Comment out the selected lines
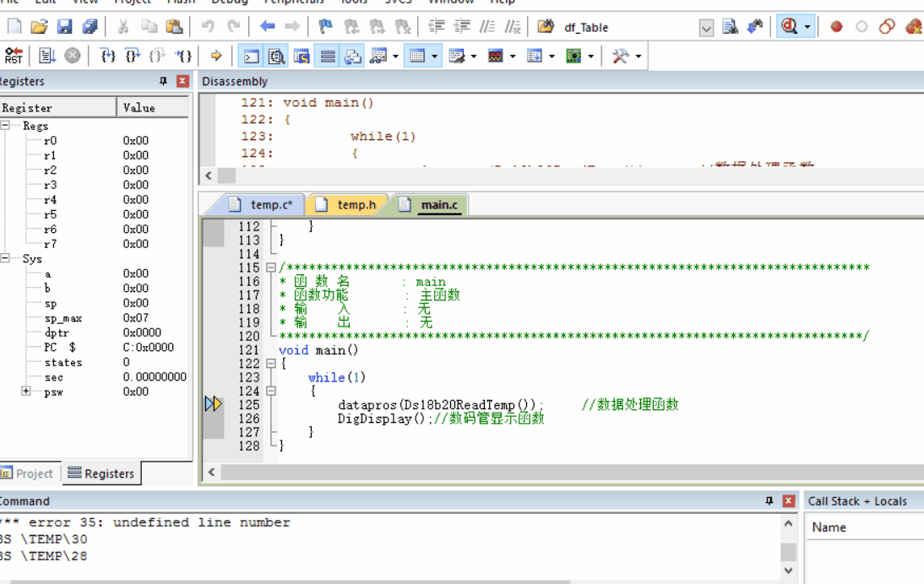 [487, 26]
